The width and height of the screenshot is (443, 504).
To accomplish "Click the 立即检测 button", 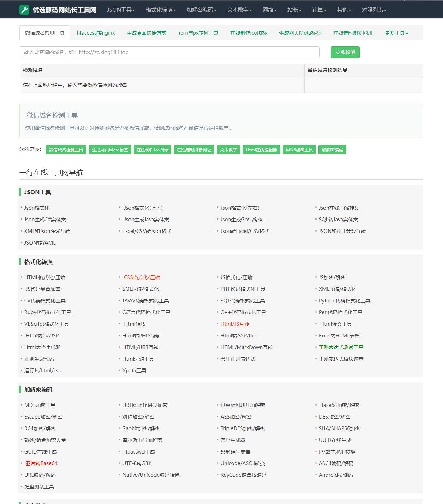I will [345, 52].
